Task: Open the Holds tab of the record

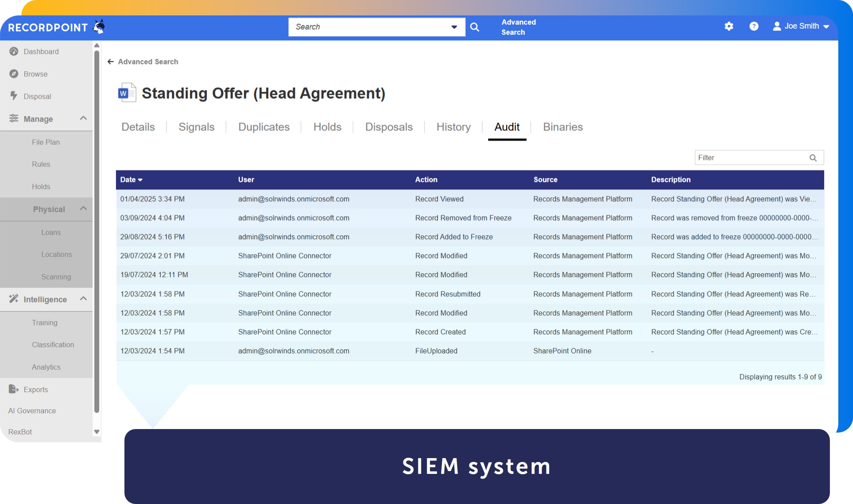Action: click(x=327, y=127)
